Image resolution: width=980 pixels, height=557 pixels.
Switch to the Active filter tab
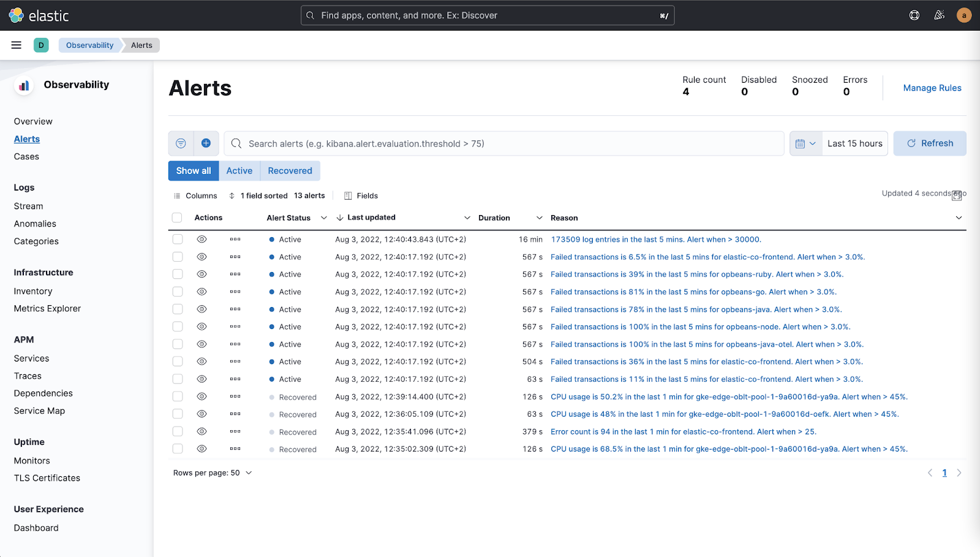click(x=239, y=170)
